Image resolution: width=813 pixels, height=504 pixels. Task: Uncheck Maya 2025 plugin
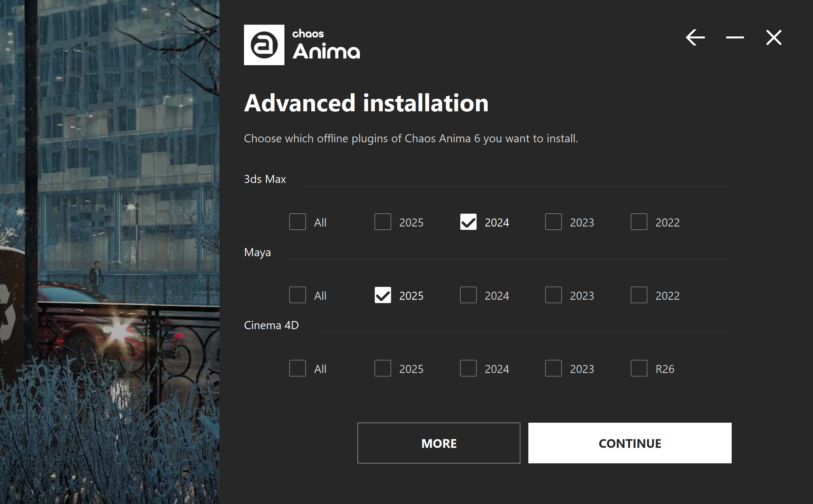pos(383,295)
